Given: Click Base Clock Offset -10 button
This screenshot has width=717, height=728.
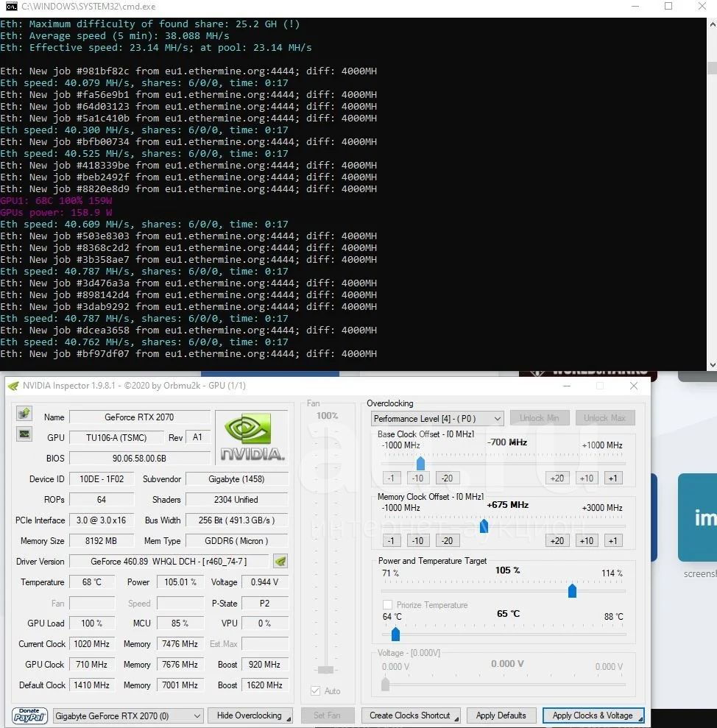Looking at the screenshot, I should click(417, 478).
